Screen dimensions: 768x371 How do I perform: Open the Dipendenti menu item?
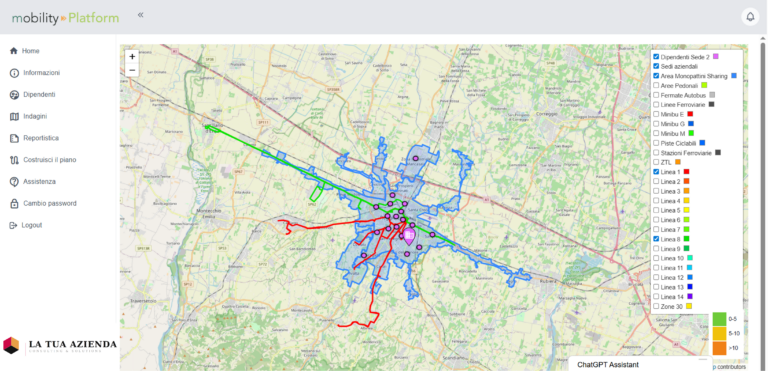click(39, 95)
